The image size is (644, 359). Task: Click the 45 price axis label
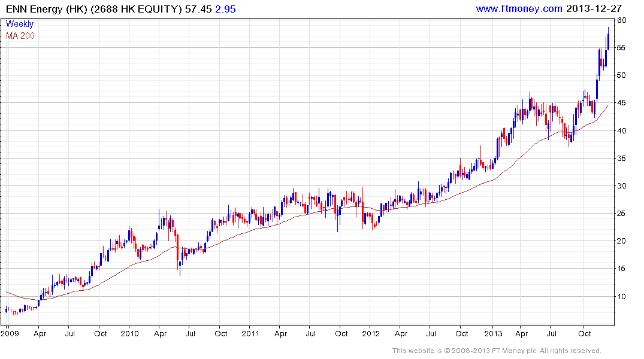pyautogui.click(x=621, y=103)
